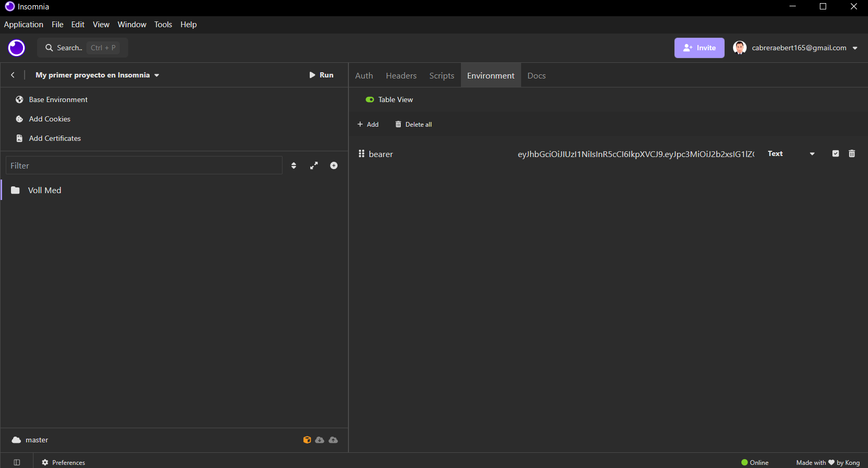
Task: Click the drag handle of bearer row
Action: click(361, 153)
